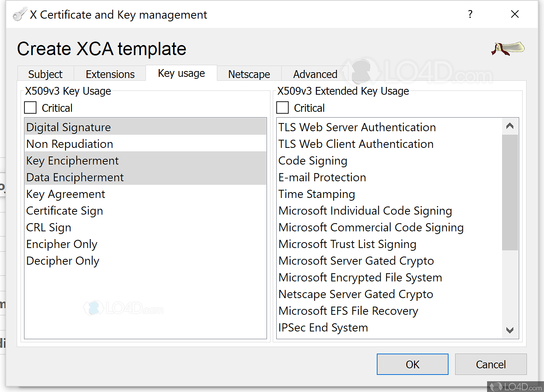Screen dimensions: 544x392
Task: Select Non Repudiation in the key usage list
Action: tap(69, 144)
